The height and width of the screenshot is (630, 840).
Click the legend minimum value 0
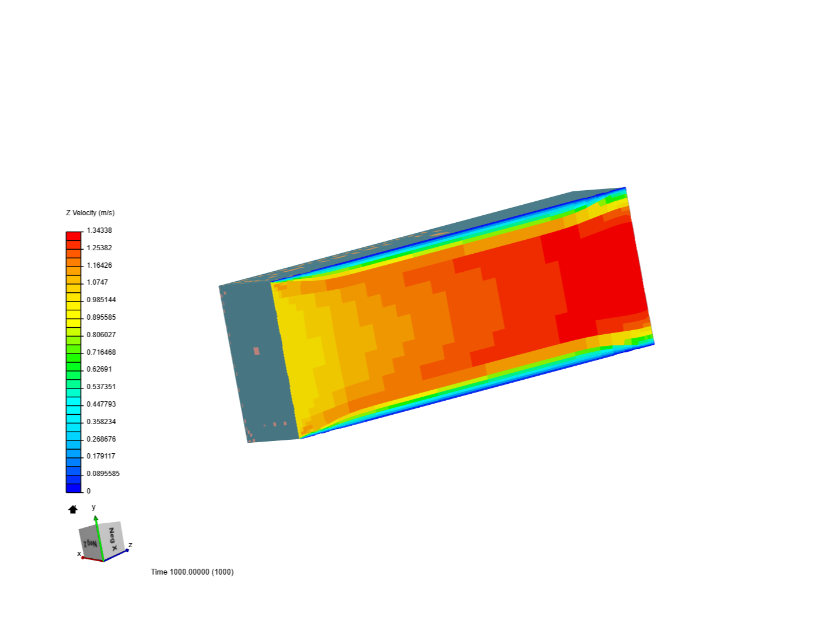(x=89, y=491)
